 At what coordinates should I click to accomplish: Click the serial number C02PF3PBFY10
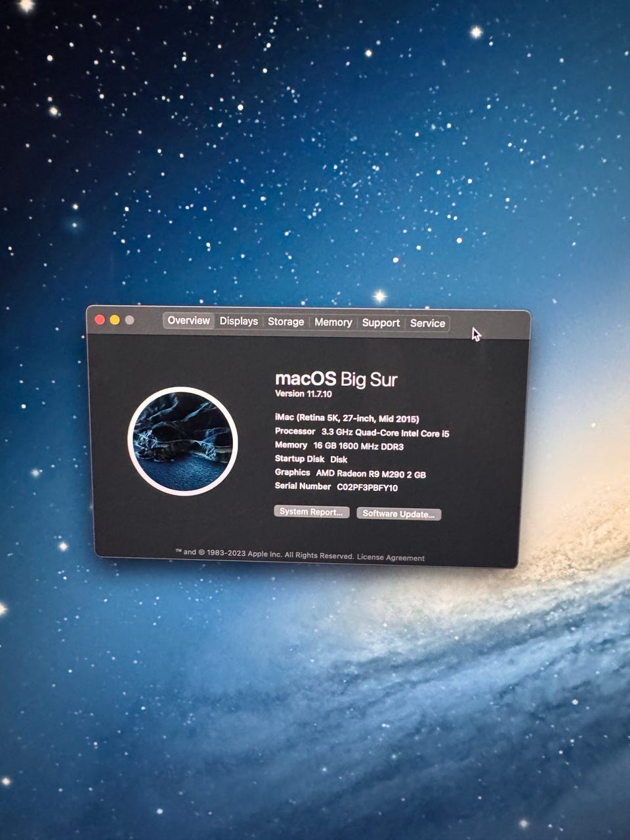[x=367, y=488]
